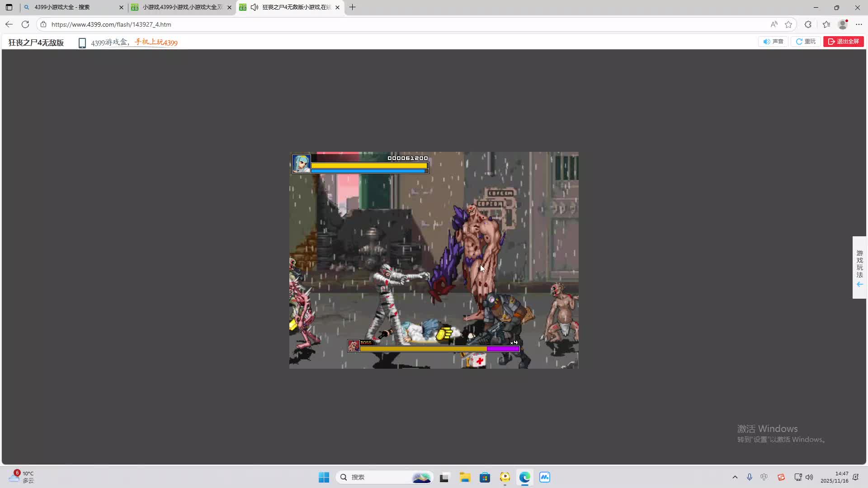The height and width of the screenshot is (488, 868).
Task: Click the red 退出全屏 exit fullscreen button
Action: click(843, 42)
